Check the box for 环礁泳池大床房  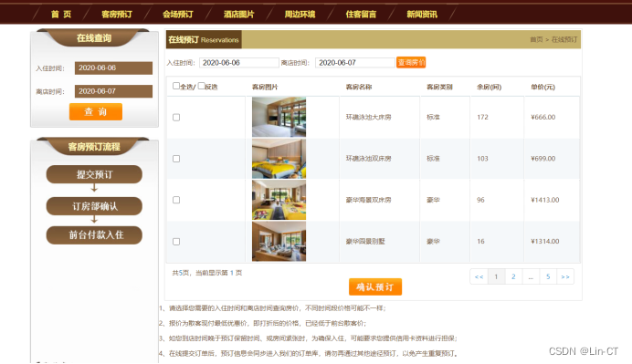(x=176, y=117)
